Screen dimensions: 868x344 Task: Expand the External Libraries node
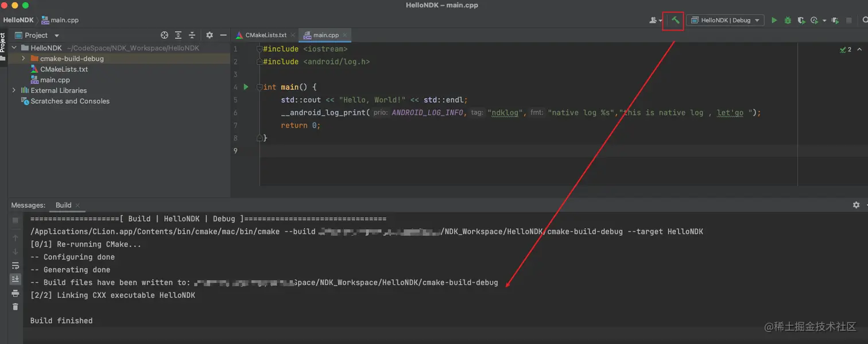14,90
